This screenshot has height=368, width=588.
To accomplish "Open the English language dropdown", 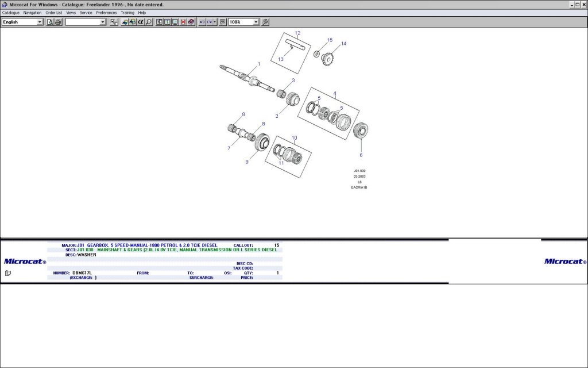I will 40,22.
